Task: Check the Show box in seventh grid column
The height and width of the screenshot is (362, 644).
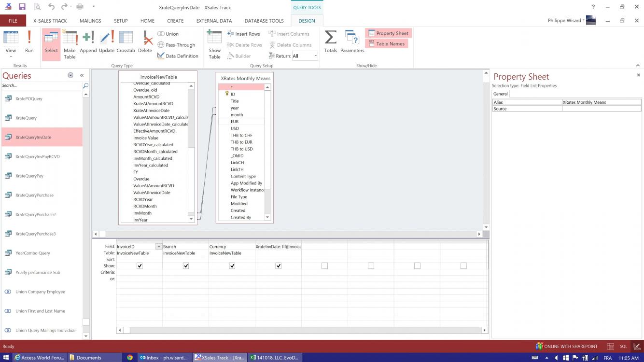Action: (x=417, y=265)
